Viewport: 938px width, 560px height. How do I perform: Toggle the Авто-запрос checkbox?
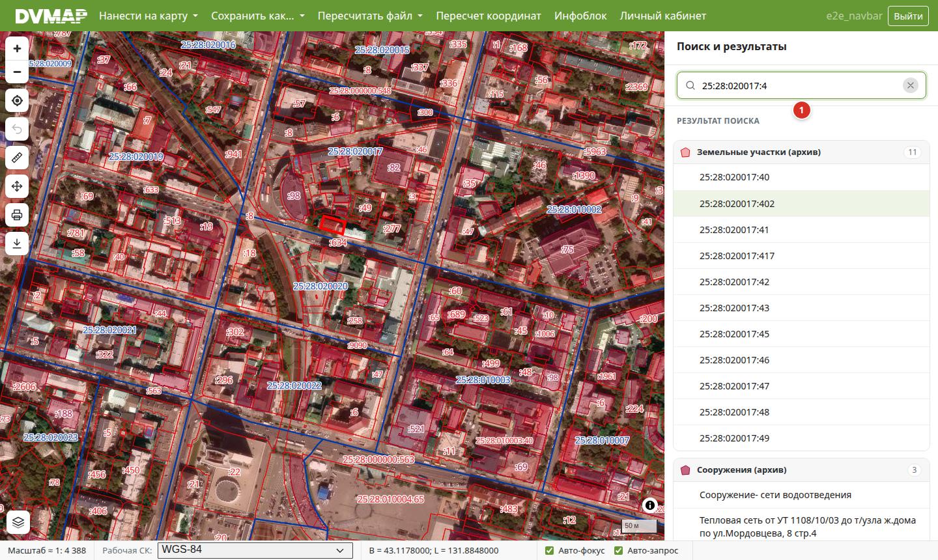(618, 551)
